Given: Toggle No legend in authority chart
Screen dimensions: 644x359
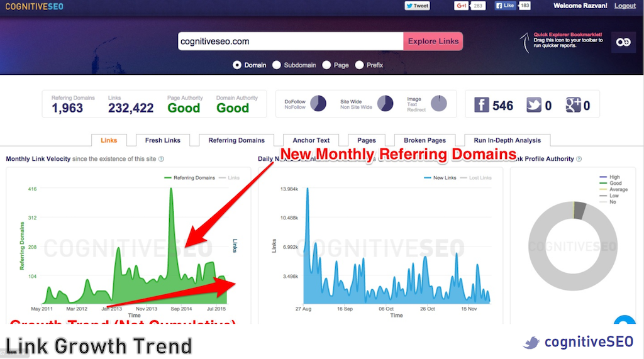Looking at the screenshot, I should point(608,202).
